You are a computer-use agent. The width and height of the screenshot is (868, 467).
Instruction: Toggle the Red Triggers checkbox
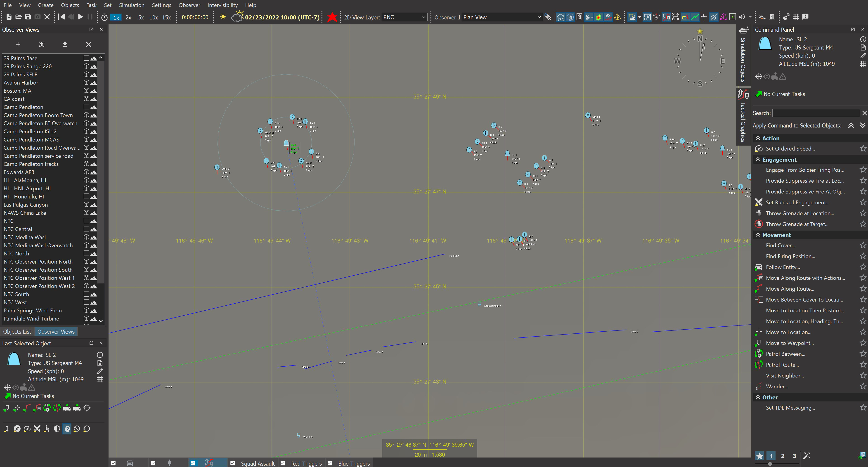(x=283, y=463)
